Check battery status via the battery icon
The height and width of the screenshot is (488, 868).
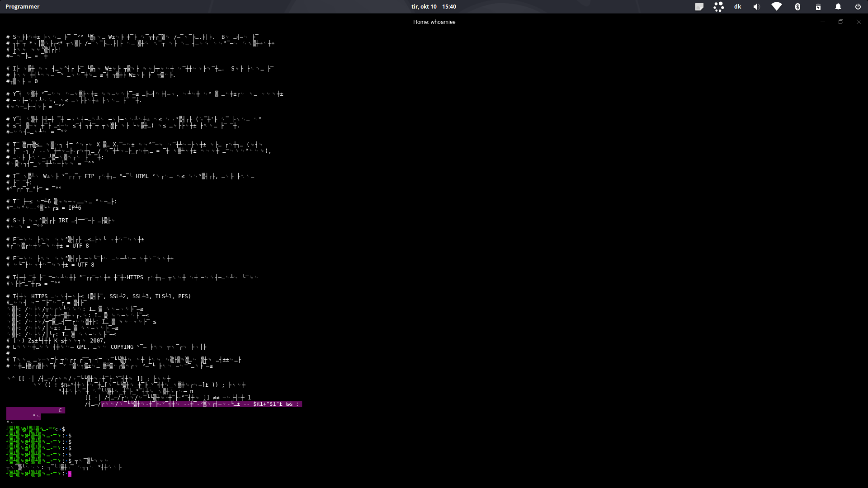pos(818,6)
